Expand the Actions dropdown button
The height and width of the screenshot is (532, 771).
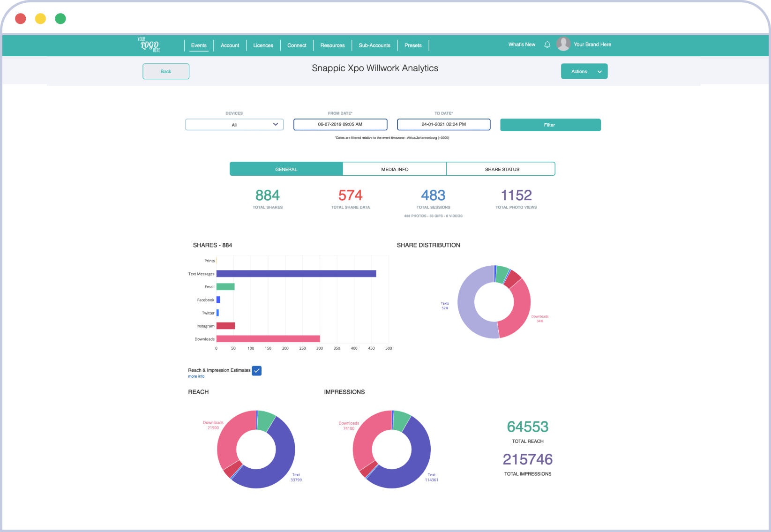coord(584,71)
